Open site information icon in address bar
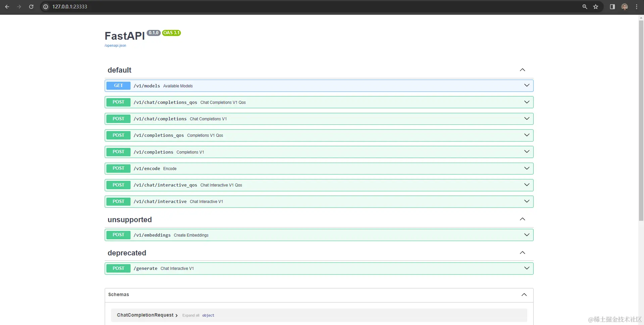 point(46,7)
